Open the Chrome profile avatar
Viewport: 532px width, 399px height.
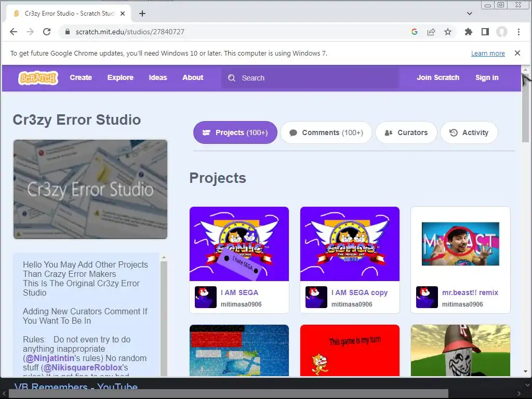click(502, 32)
